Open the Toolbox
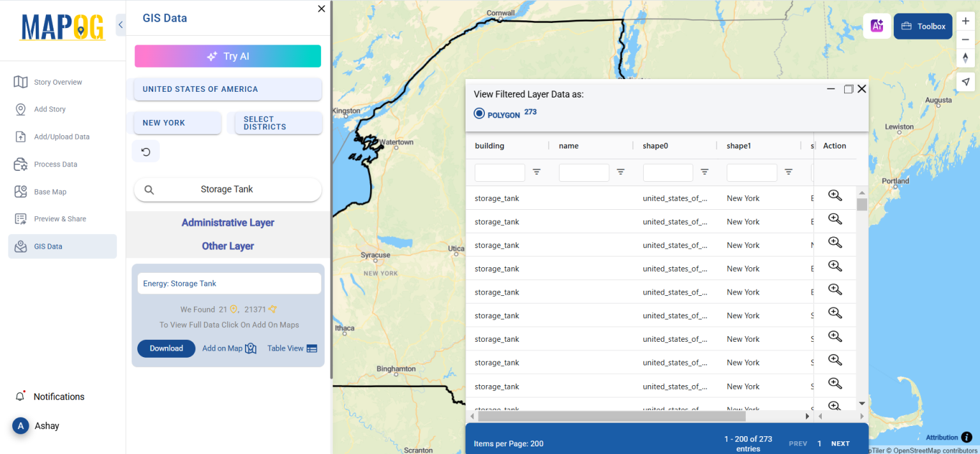 coord(923,26)
